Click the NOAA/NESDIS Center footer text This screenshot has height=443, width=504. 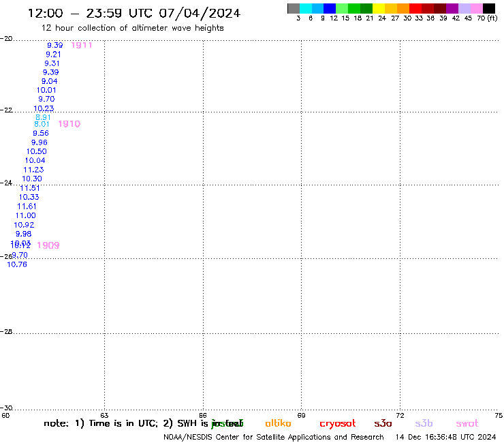point(274,438)
